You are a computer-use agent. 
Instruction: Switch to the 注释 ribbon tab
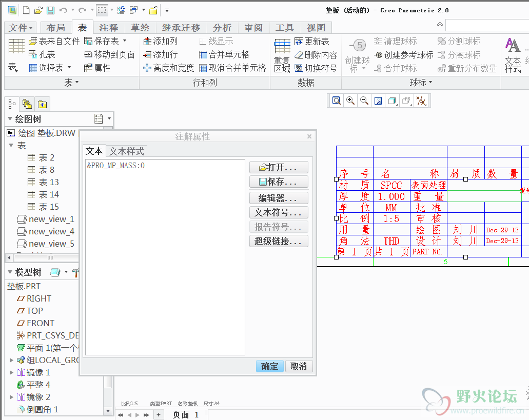pos(108,28)
